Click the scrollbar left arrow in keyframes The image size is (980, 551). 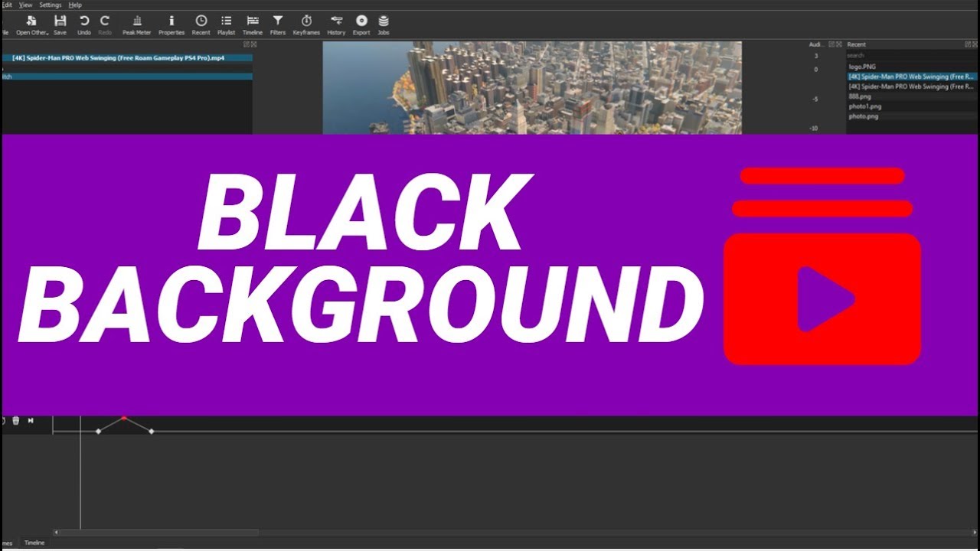(x=55, y=533)
